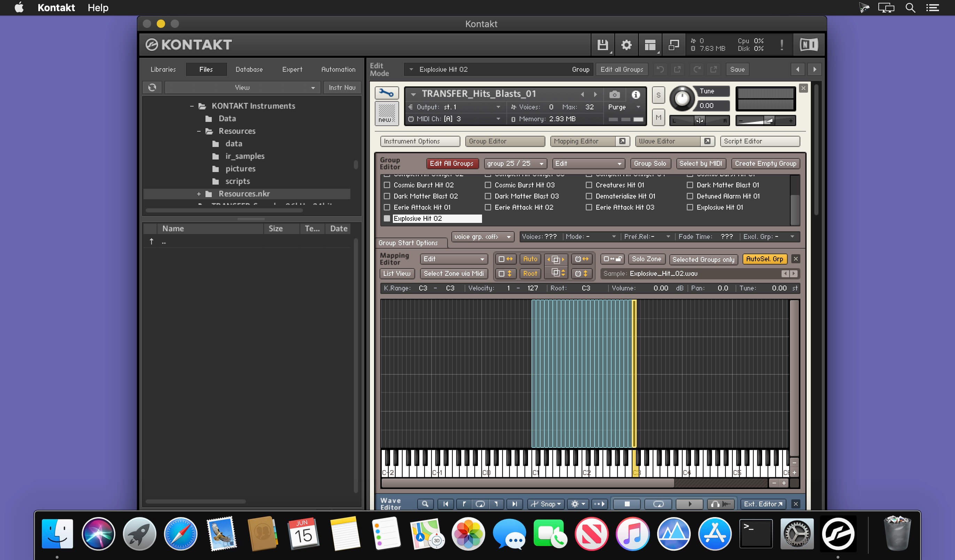The image size is (955, 560).
Task: Show instrument info via the i icon
Action: pos(636,94)
